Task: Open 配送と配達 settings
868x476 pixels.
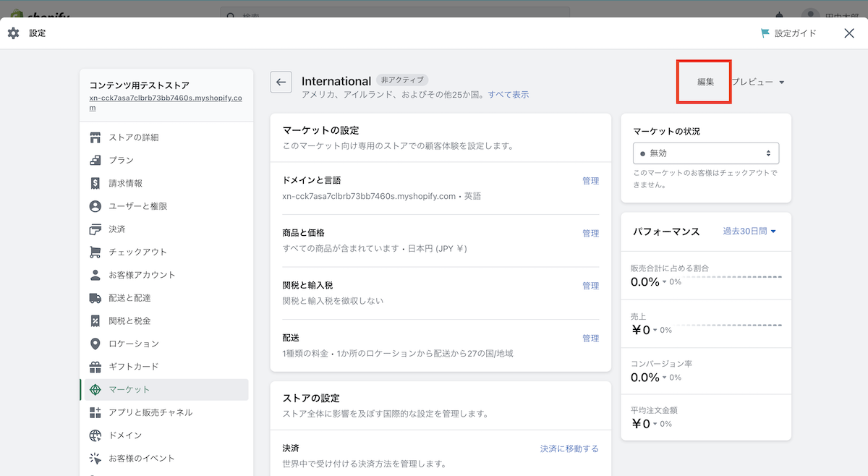Action: tap(166, 298)
